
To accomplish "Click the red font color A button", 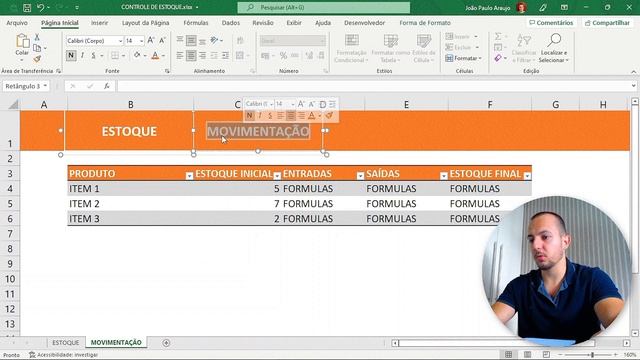I will [155, 56].
